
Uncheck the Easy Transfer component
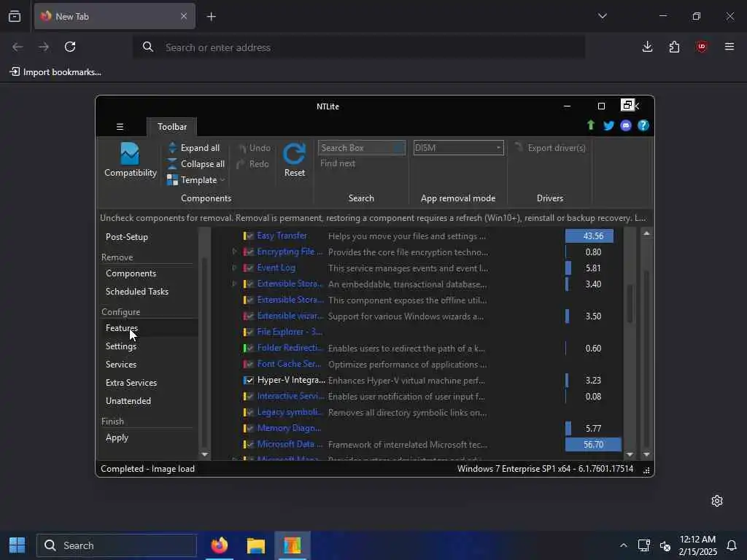[x=249, y=236]
